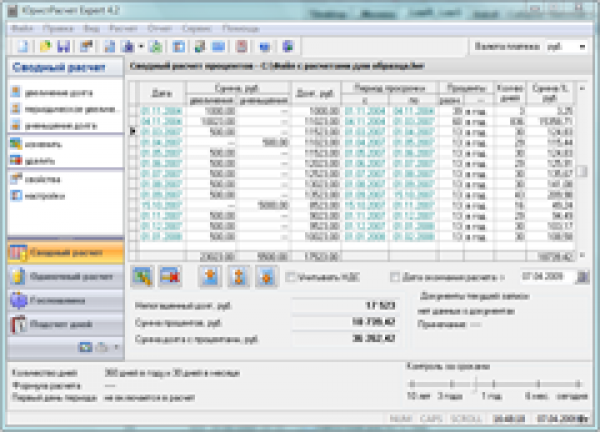
Task: Click the New file toolbar icon
Action: pyautogui.click(x=19, y=46)
